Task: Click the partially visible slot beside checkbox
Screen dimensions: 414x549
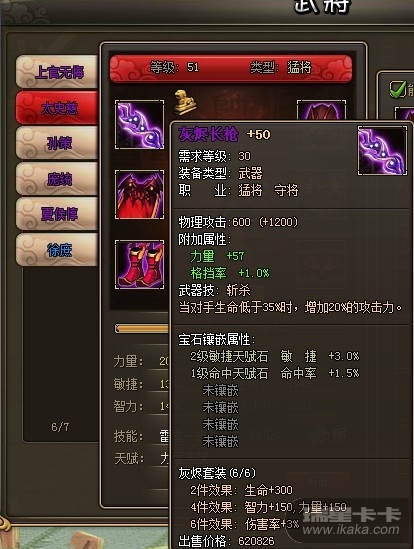Action: [404, 114]
